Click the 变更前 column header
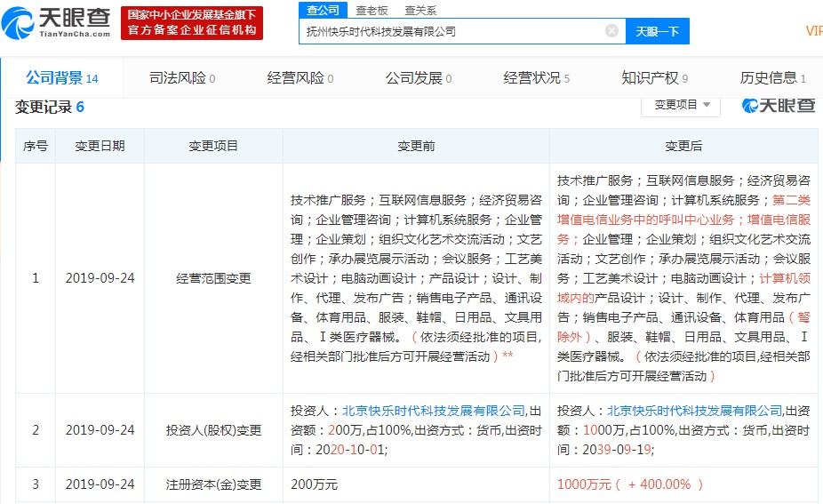This screenshot has width=823, height=504. pyautogui.click(x=416, y=146)
